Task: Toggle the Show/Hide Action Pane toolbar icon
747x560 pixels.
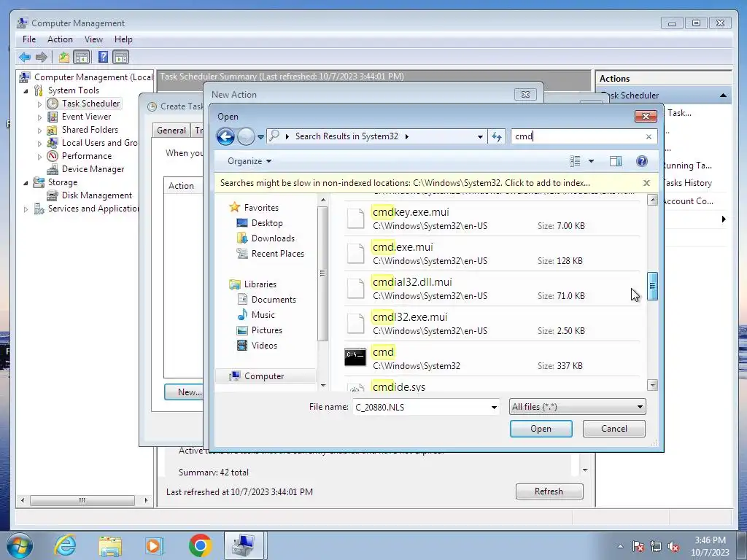Action: pyautogui.click(x=121, y=58)
